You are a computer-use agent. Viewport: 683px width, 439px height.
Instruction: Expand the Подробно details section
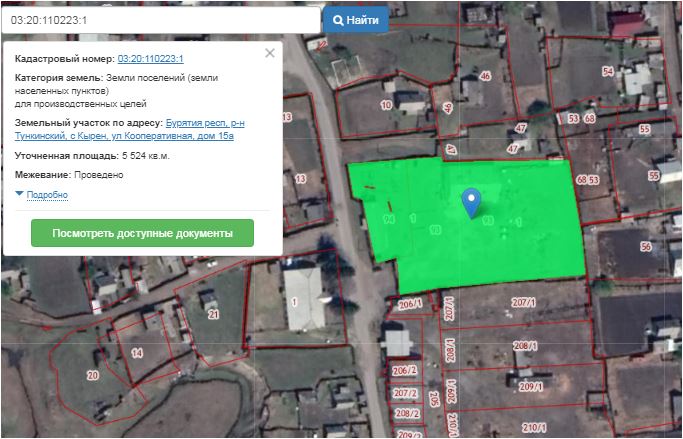46,194
